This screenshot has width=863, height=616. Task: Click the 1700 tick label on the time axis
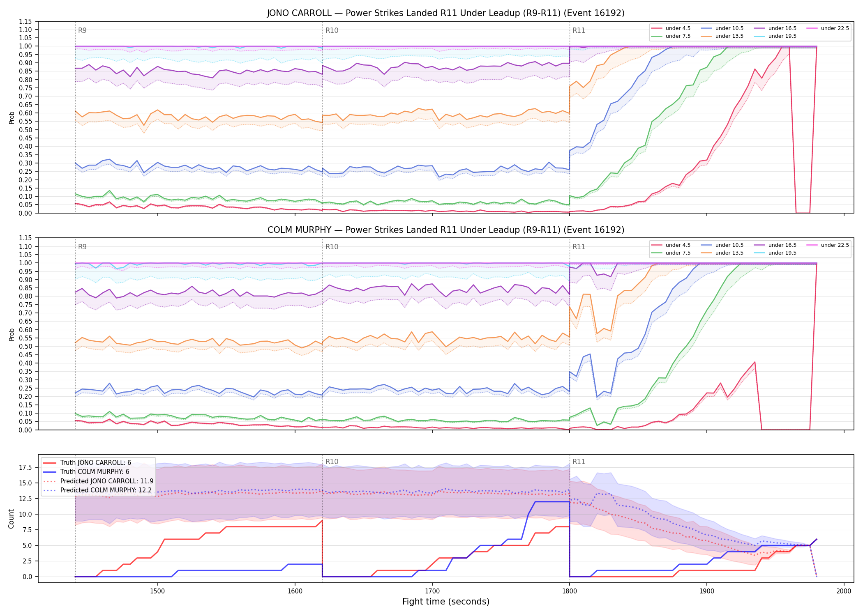pos(432,591)
